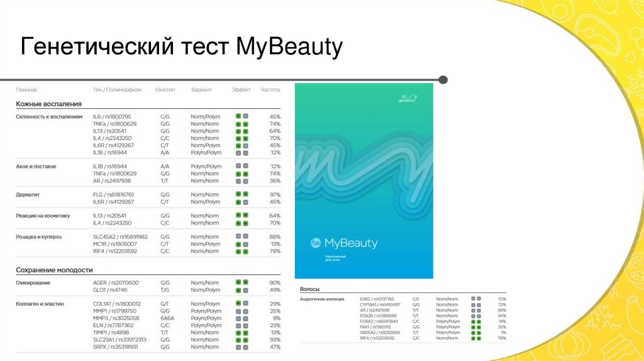
Task: Select gene cell 'PAX1 / rs1160312'
Action: (x=375, y=327)
